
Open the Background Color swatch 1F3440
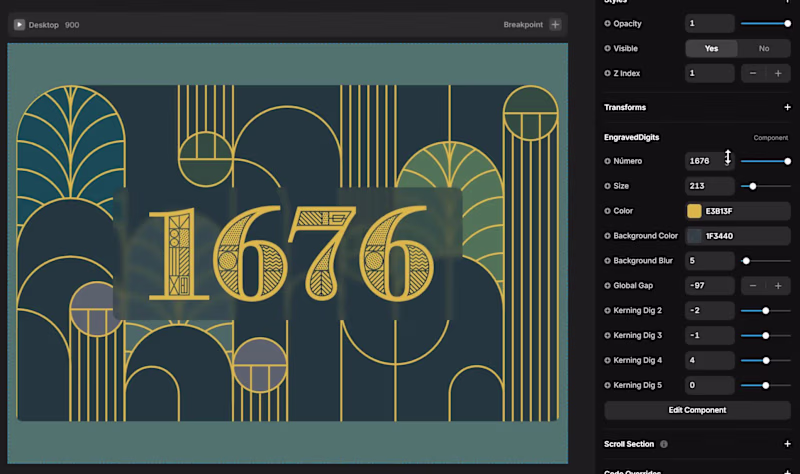[694, 236]
